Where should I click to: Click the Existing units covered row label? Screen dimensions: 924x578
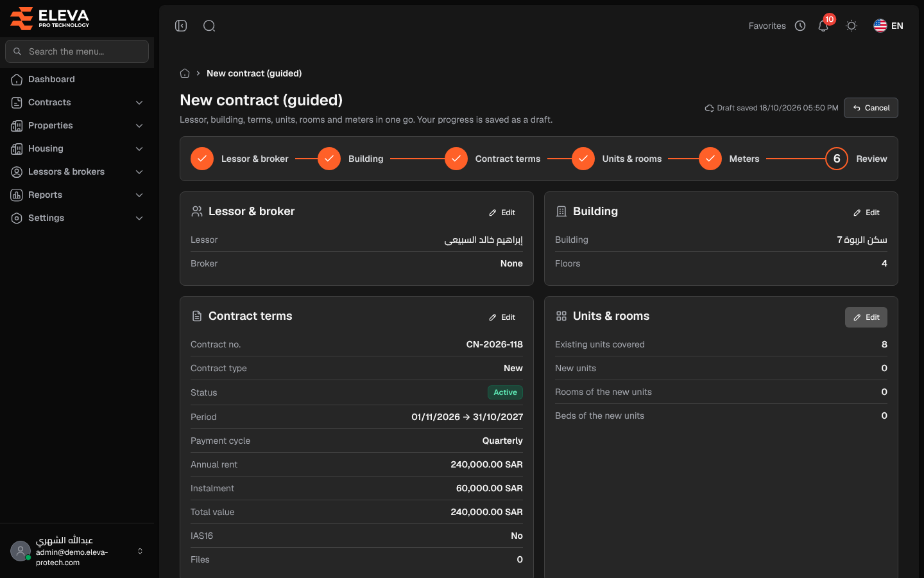tap(600, 344)
